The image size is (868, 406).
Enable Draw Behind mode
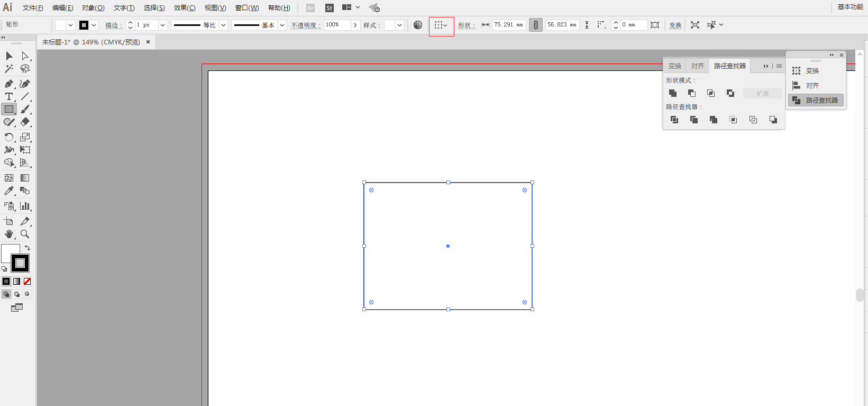point(17,294)
